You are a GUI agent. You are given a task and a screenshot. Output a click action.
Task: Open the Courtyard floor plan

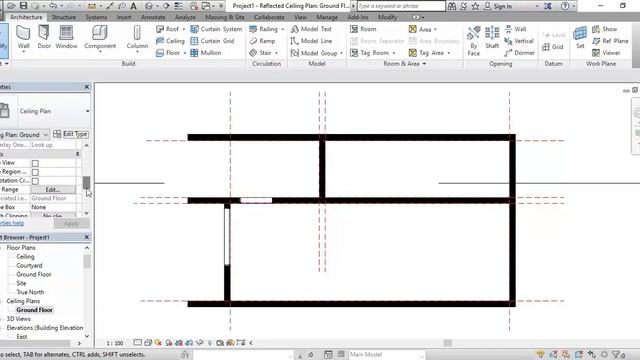(x=29, y=265)
